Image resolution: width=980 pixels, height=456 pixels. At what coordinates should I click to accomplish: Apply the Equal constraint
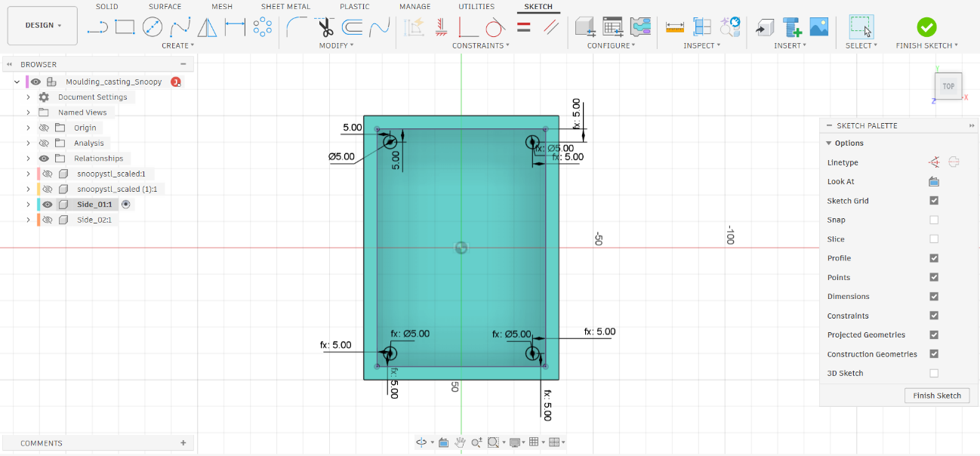tap(524, 26)
